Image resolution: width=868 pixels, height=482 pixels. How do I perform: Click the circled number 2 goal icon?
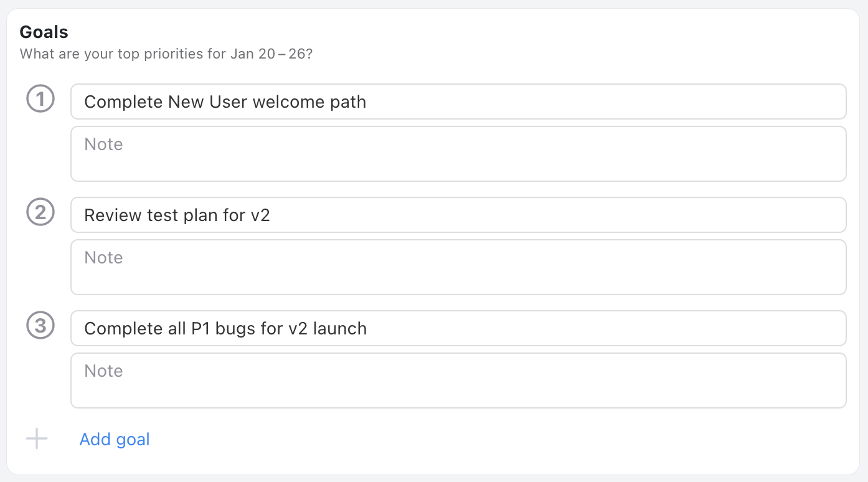(40, 213)
